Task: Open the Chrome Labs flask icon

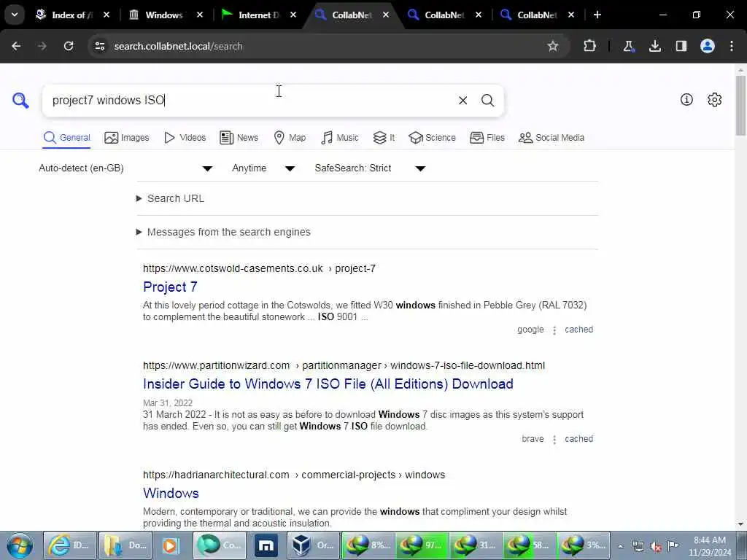Action: click(x=628, y=46)
